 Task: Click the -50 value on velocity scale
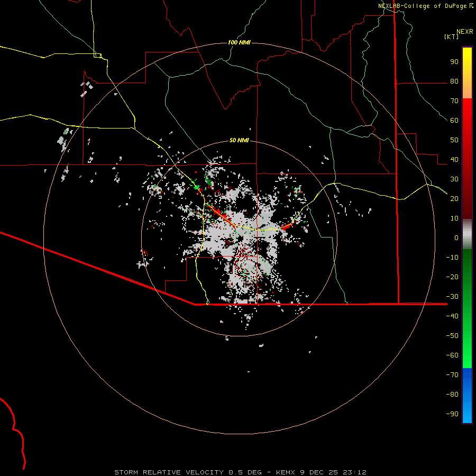[x=452, y=336]
